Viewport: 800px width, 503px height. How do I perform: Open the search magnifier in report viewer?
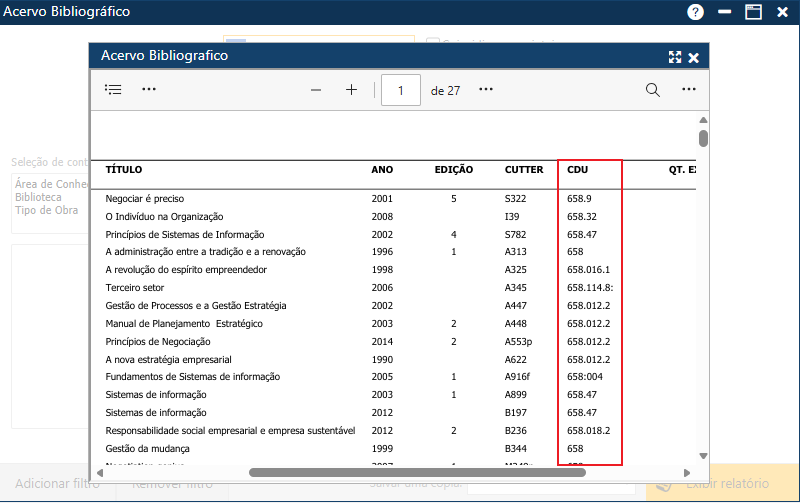coord(653,90)
